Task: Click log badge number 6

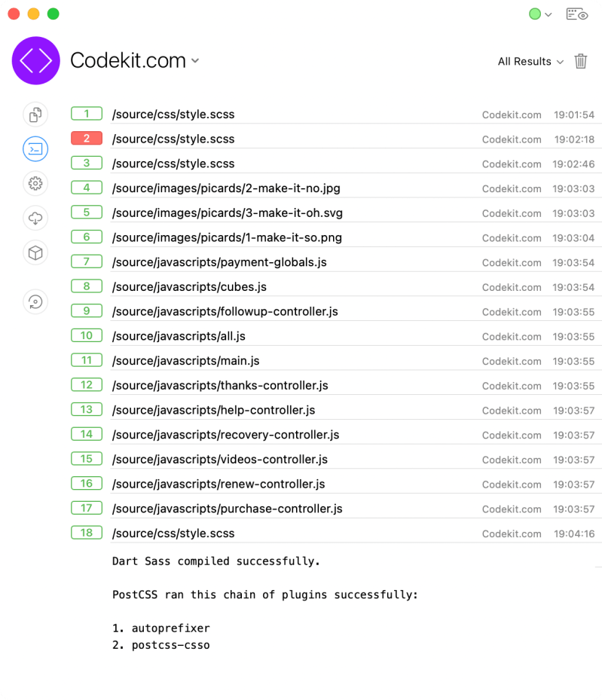Action: (87, 237)
